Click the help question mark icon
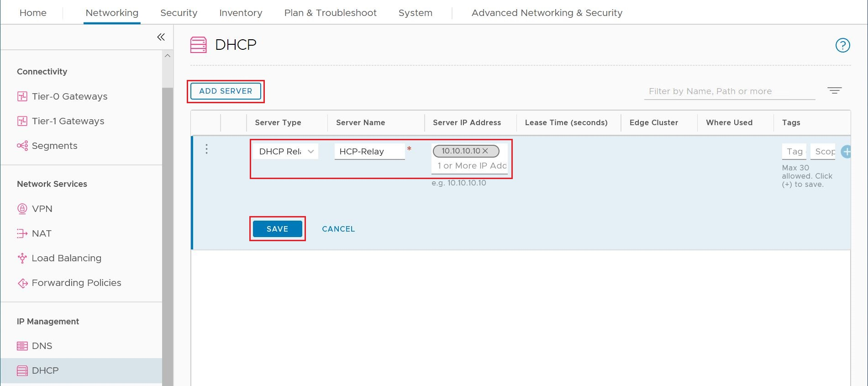 tap(842, 45)
